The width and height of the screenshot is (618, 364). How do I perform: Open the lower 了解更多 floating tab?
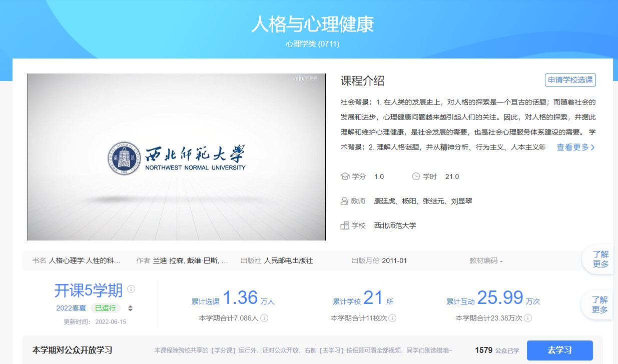pos(599,304)
